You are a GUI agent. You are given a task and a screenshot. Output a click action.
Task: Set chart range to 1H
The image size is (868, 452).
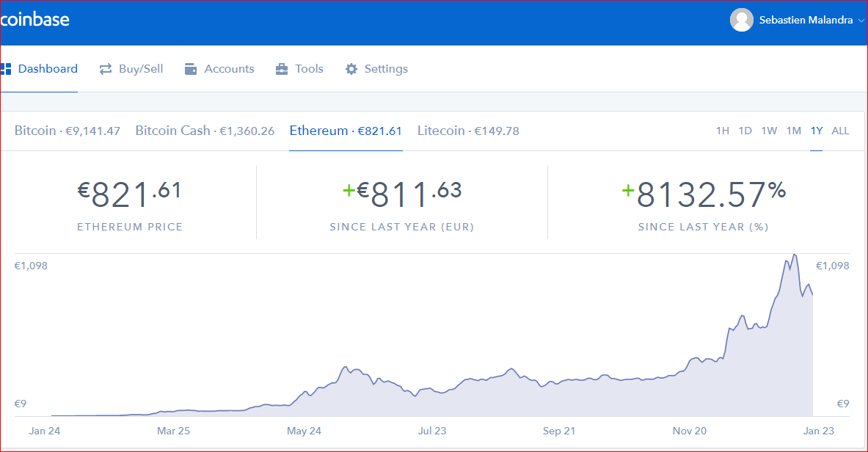click(x=723, y=131)
